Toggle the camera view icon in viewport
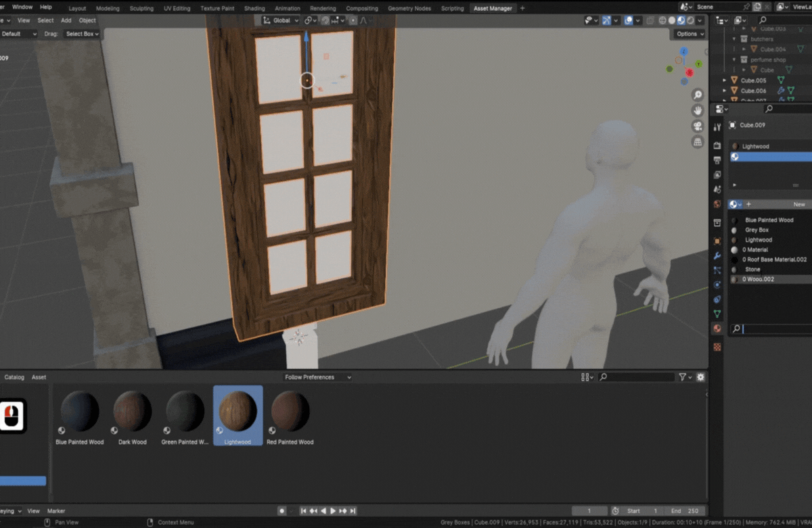The height and width of the screenshot is (528, 812). click(698, 126)
